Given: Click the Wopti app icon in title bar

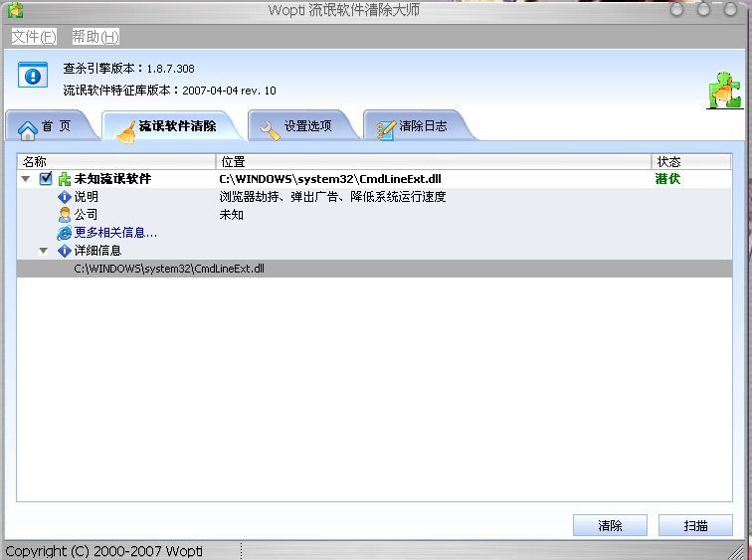Looking at the screenshot, I should point(15,9).
